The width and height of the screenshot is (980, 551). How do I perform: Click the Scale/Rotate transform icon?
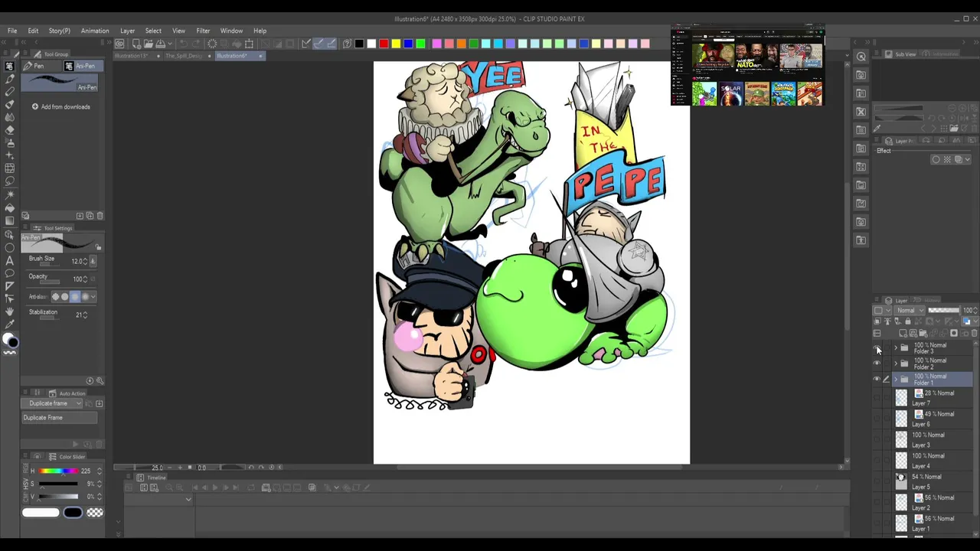coord(249,44)
